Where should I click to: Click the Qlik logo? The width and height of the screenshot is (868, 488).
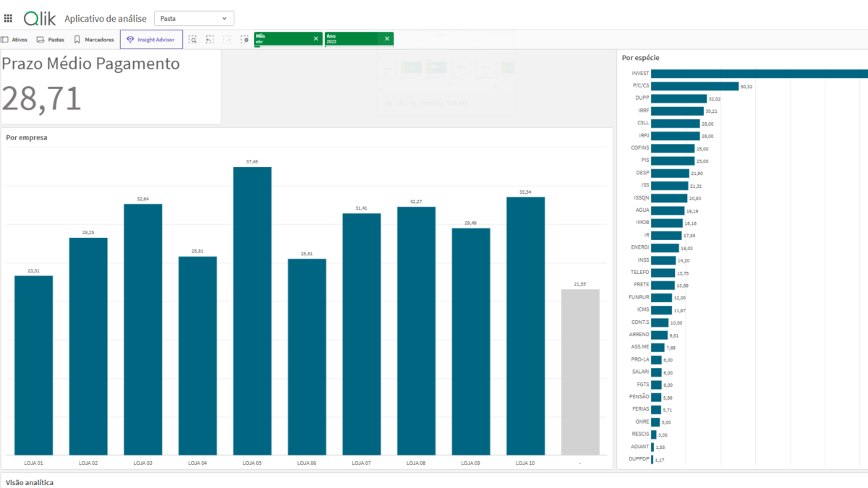[x=40, y=18]
